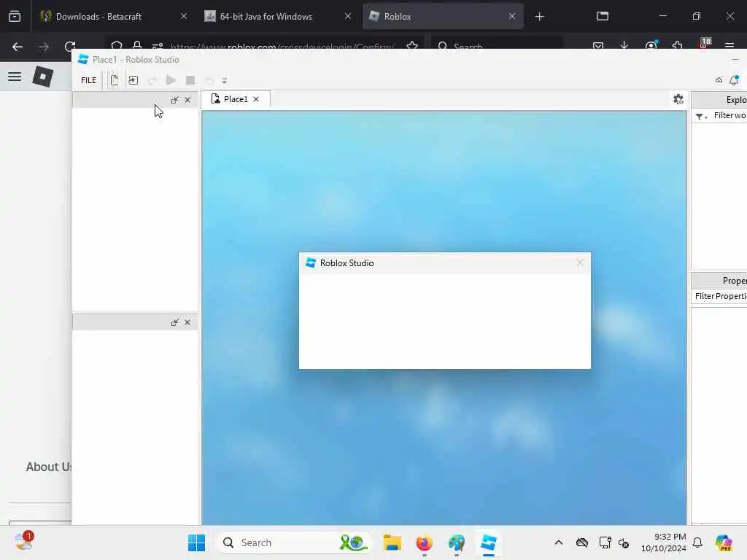Open browser Extensions puzzle icon
Viewport: 747px width, 560px height.
678,46
